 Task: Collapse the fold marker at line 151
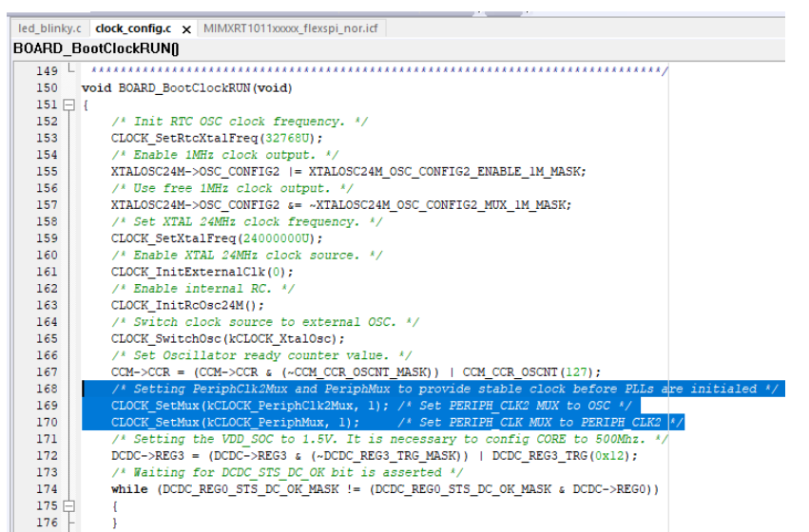coord(68,105)
